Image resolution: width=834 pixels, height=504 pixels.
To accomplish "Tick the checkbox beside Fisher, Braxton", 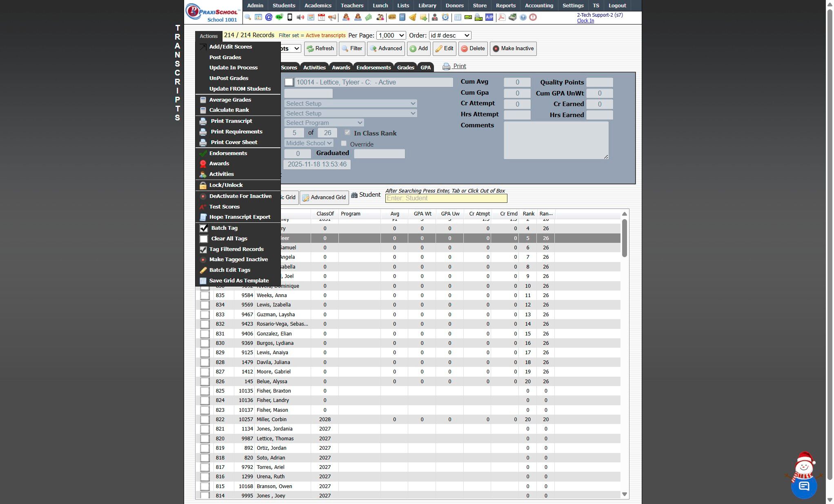I will coord(205,391).
